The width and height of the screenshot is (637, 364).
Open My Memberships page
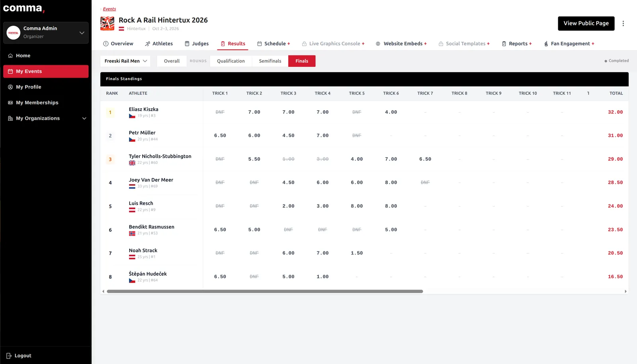pos(46,103)
